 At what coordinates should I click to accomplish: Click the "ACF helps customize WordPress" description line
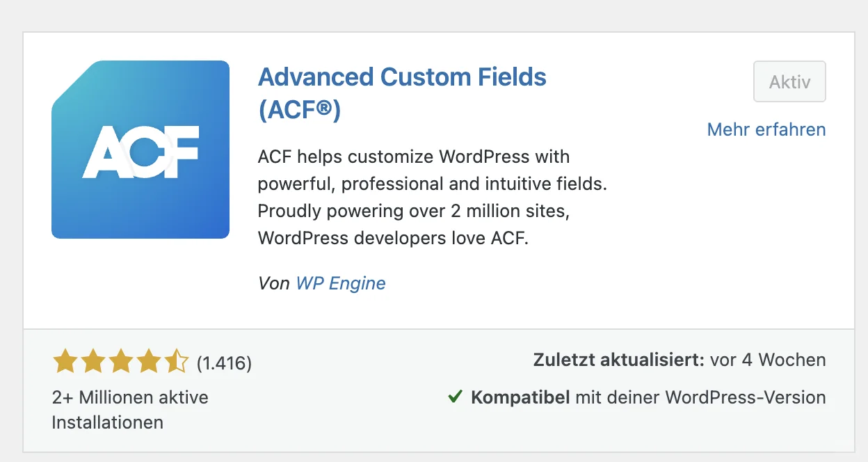414,157
